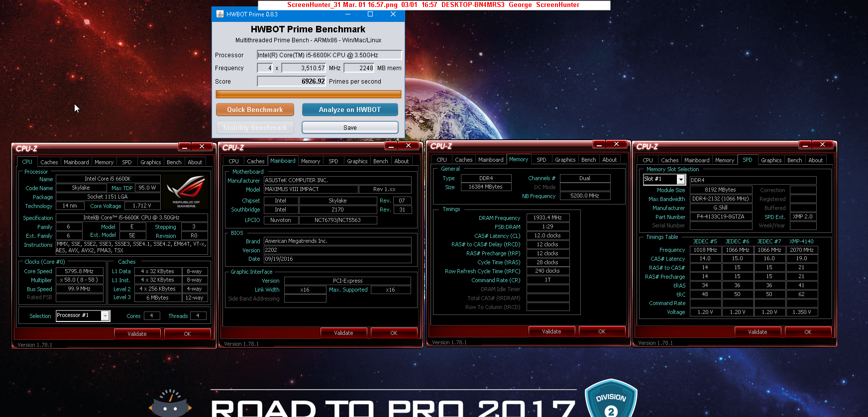This screenshot has height=417, width=868.
Task: Save the HWBOT Prime result
Action: (350, 127)
